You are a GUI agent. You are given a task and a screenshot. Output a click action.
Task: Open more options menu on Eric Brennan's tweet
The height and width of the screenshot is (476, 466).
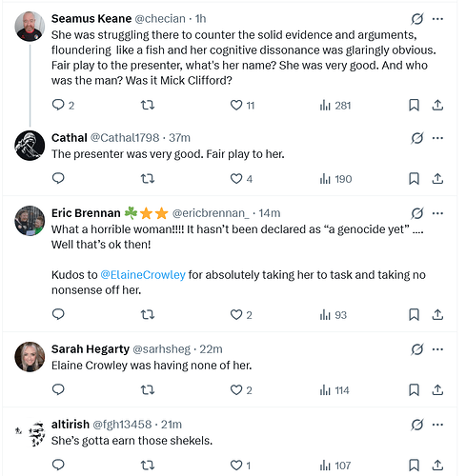click(437, 213)
